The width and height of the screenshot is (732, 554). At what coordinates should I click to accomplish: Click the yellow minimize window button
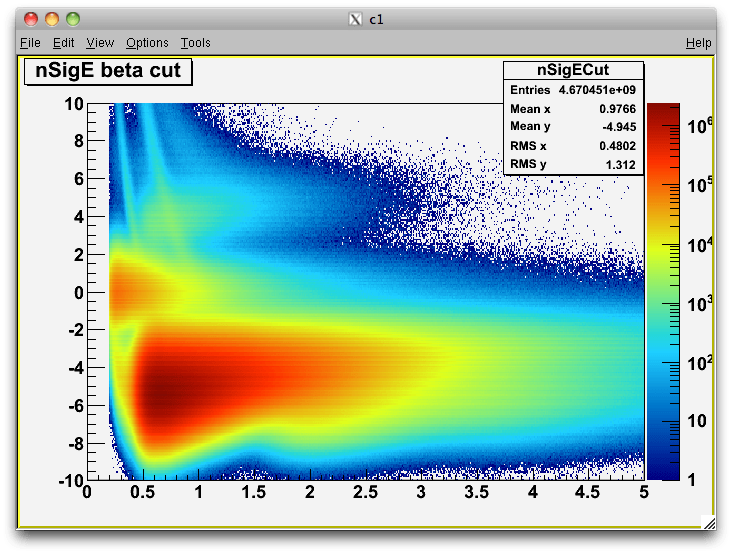point(52,19)
